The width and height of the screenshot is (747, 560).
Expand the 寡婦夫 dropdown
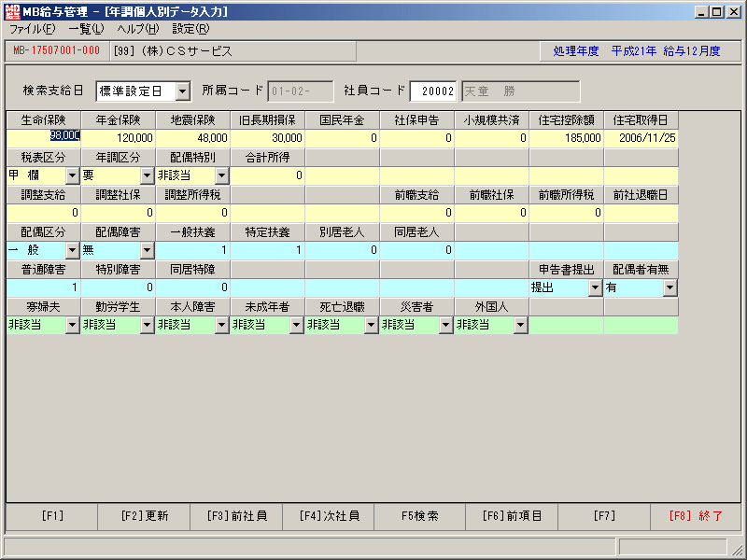coord(73,325)
